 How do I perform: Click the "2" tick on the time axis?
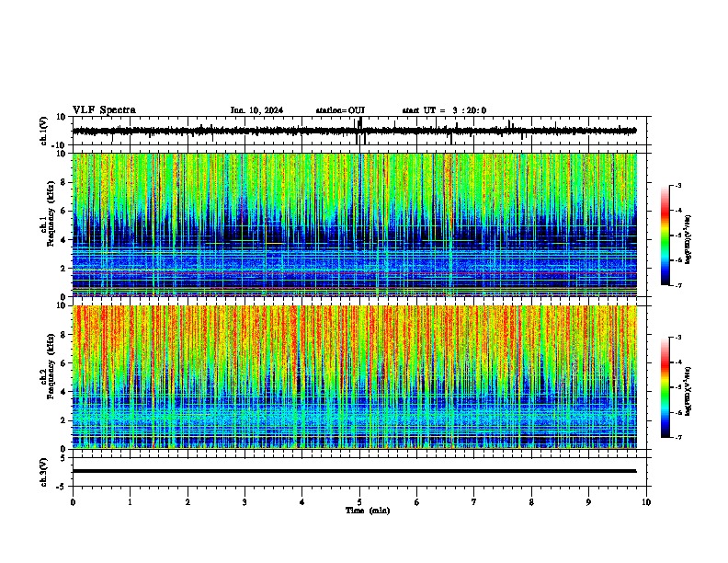[x=188, y=502]
